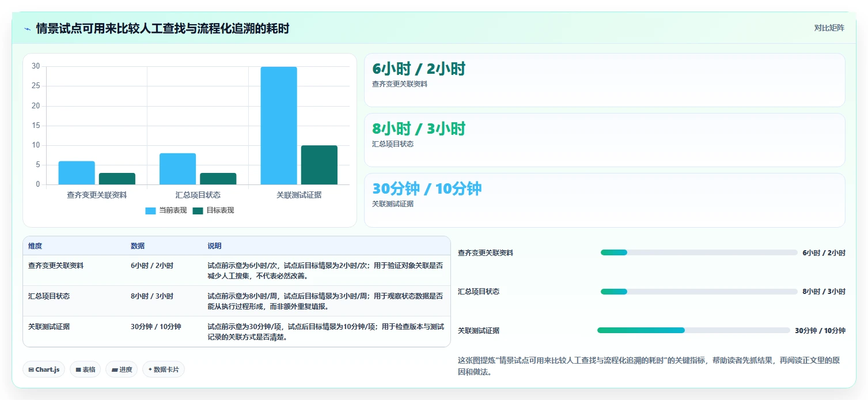Image resolution: width=868 pixels, height=400 pixels.
Task: Click the 表格 tag chip
Action: [85, 369]
